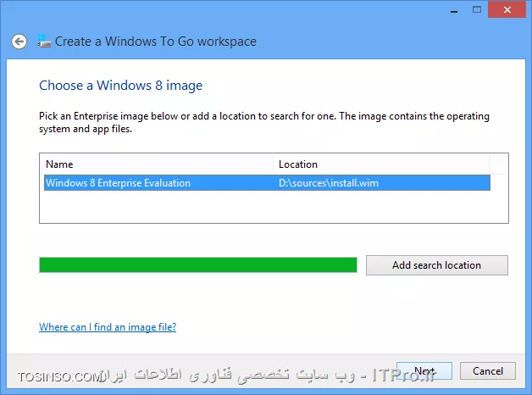The image size is (532, 395).
Task: Click the green search progress bar
Action: [x=198, y=264]
